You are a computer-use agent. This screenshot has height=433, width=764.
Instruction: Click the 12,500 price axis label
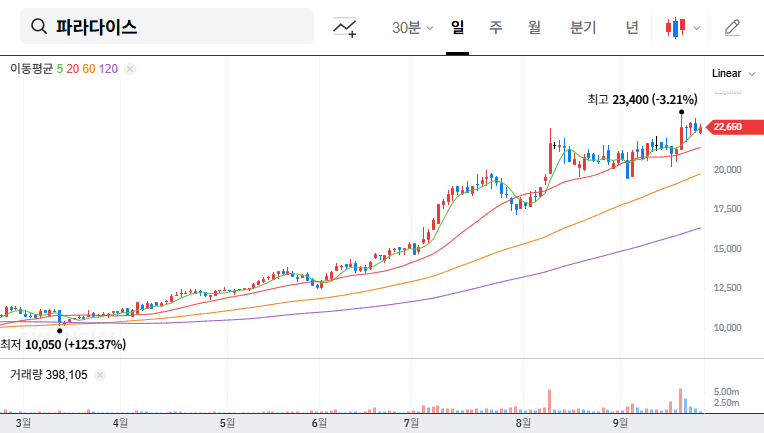[x=727, y=288]
